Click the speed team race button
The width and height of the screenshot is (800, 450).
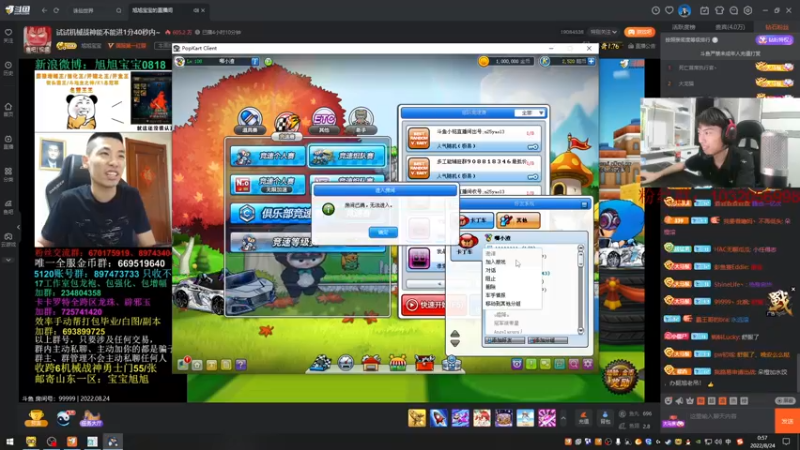click(347, 156)
